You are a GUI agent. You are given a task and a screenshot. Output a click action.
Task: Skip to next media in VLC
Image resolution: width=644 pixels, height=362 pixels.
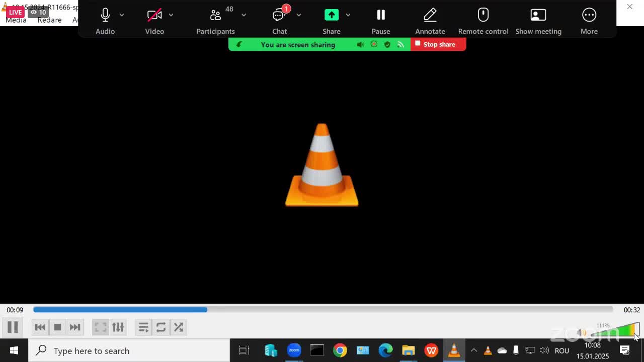(x=75, y=327)
